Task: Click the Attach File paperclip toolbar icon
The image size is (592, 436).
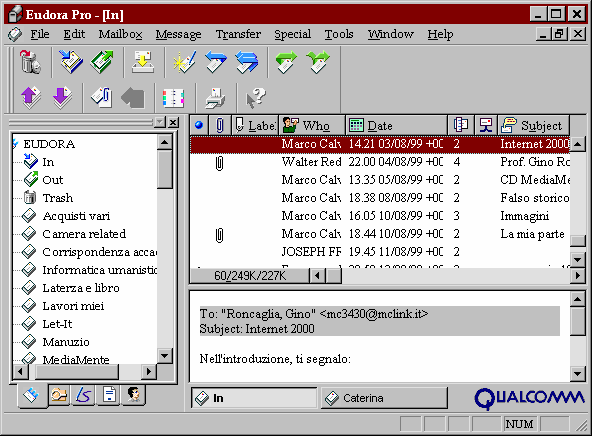Action: (x=102, y=97)
